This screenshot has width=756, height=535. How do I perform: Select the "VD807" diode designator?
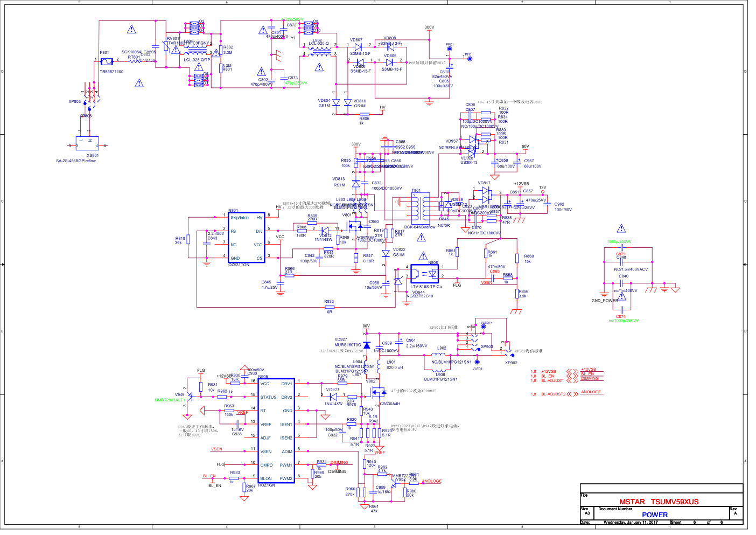click(x=356, y=40)
